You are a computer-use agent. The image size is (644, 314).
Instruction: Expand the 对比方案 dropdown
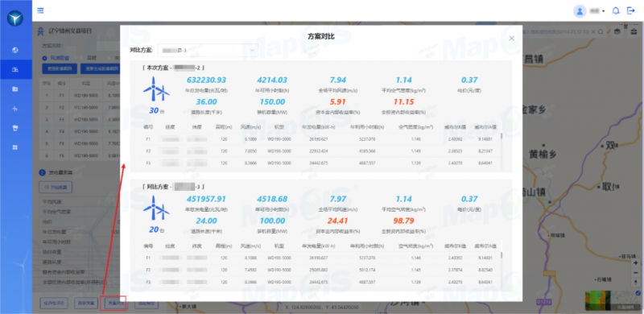click(208, 50)
